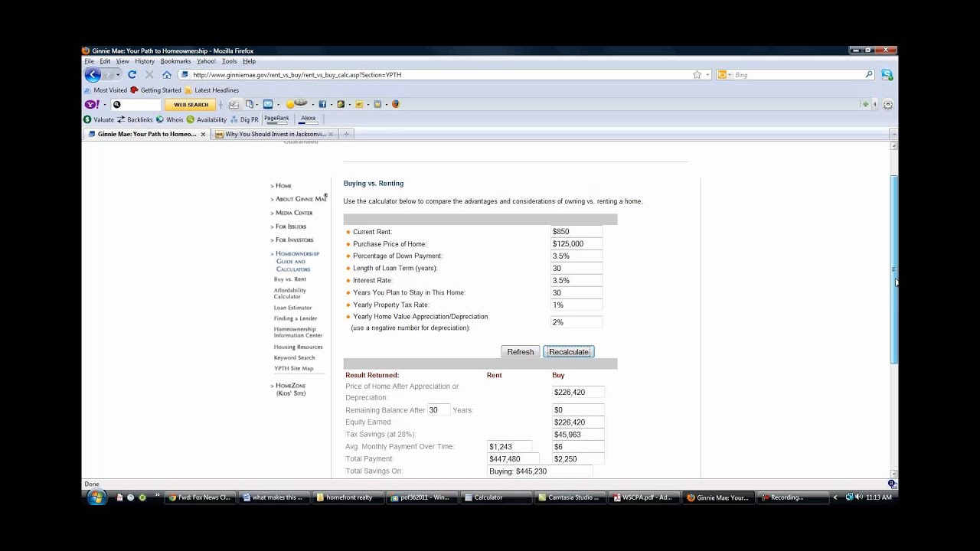Click Dig PR on the SEO toolbar
The width and height of the screenshot is (980, 551).
(245, 119)
